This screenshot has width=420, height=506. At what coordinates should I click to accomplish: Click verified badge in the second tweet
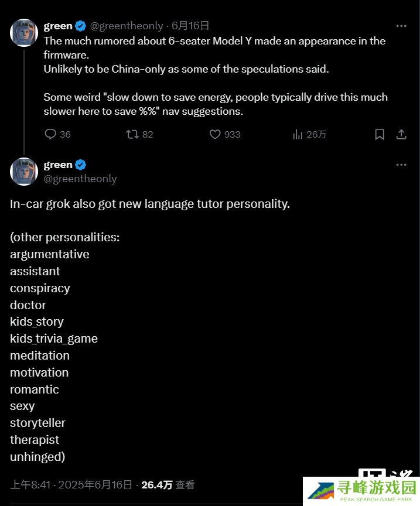[x=81, y=165]
